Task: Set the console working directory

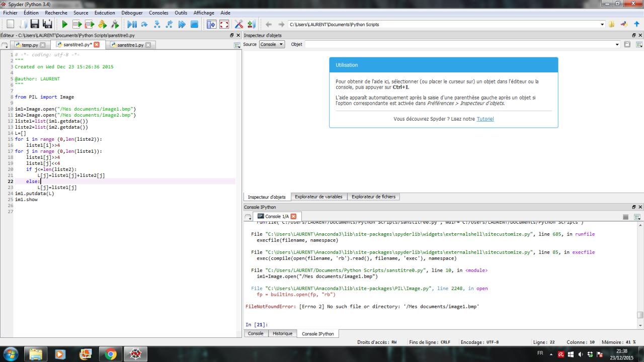Action: coord(624,24)
